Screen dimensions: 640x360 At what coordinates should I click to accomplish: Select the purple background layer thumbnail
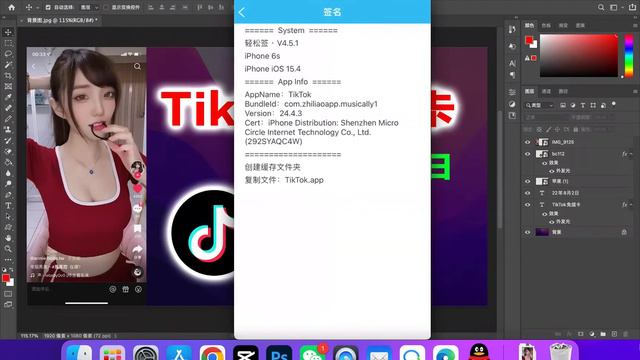pyautogui.click(x=542, y=232)
